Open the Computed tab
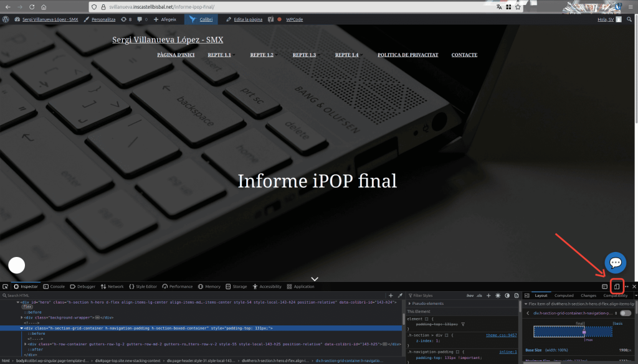Image resolution: width=638 pixels, height=364 pixels. coord(564,296)
